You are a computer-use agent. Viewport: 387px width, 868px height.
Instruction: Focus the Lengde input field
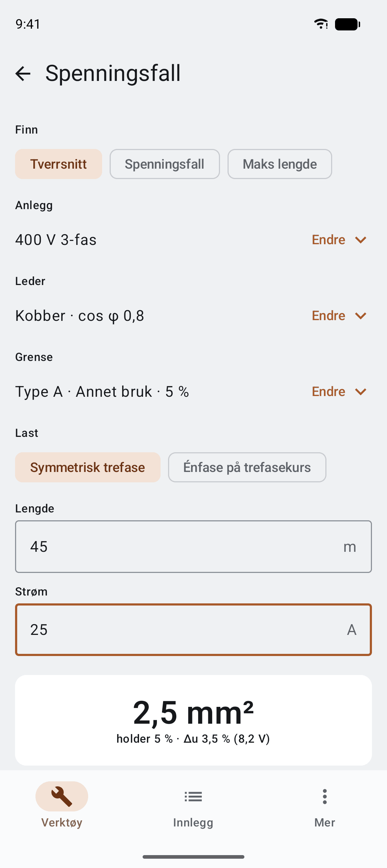click(193, 546)
